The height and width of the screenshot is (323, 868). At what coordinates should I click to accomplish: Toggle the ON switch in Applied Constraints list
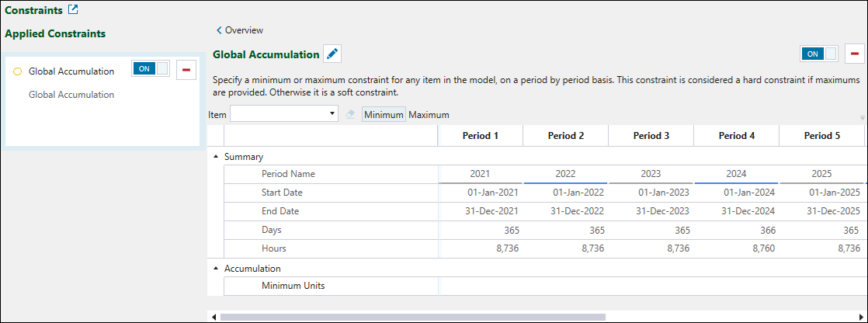click(x=151, y=69)
